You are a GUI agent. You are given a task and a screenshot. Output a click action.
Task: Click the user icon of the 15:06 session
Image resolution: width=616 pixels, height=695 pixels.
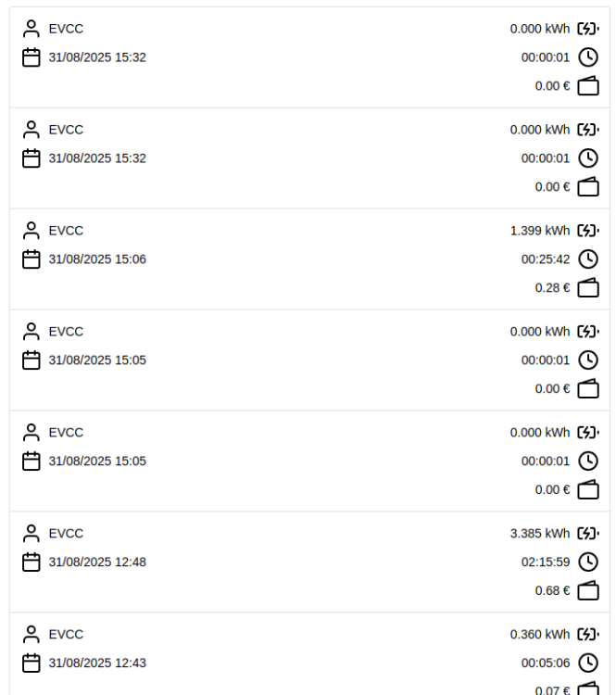tap(31, 230)
